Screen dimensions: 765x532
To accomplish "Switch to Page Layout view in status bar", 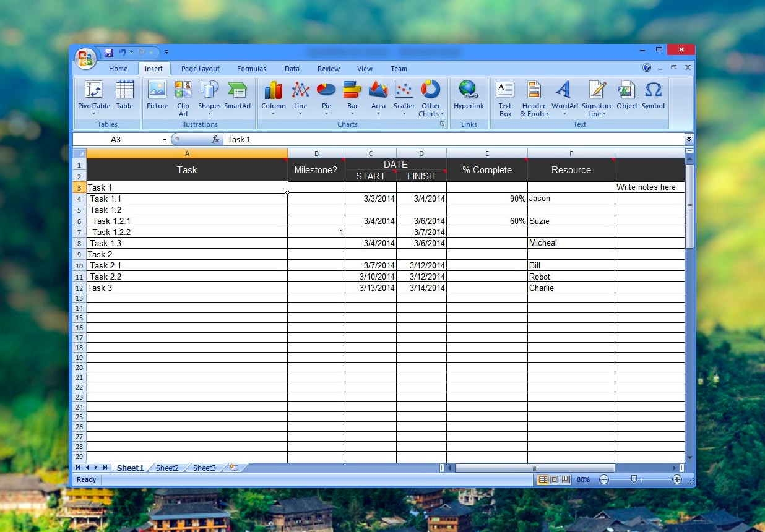I will (x=554, y=479).
